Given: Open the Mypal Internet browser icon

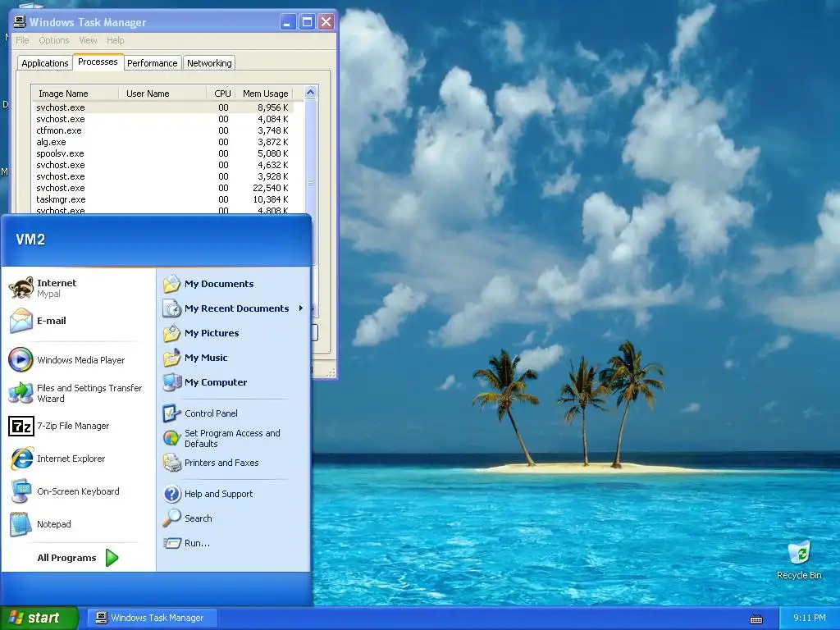Looking at the screenshot, I should (21, 288).
